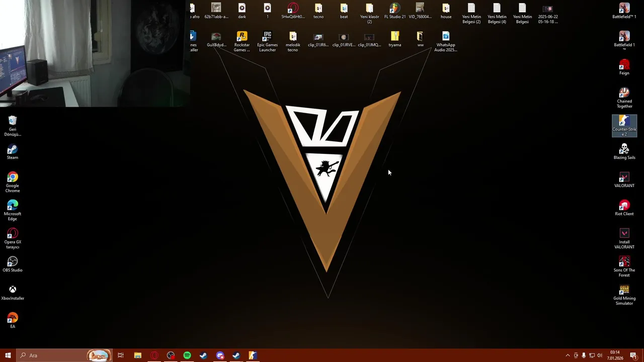
Task: Open the Riot Client shortcut
Action: click(x=624, y=208)
